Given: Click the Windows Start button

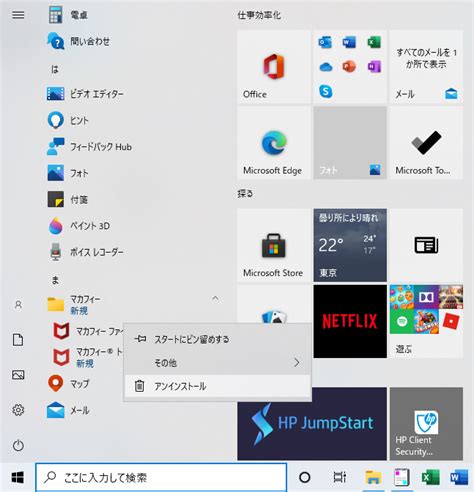Looking at the screenshot, I should tap(17, 477).
